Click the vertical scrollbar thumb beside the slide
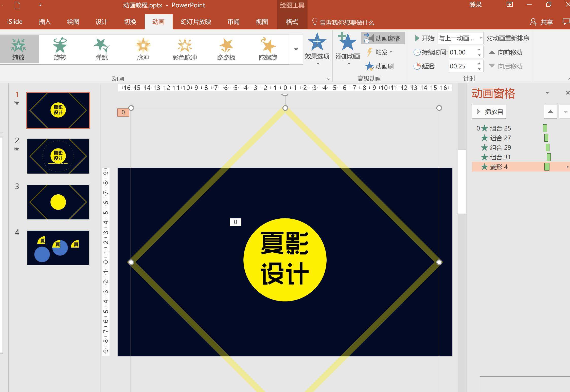This screenshot has height=392, width=570. [x=462, y=181]
